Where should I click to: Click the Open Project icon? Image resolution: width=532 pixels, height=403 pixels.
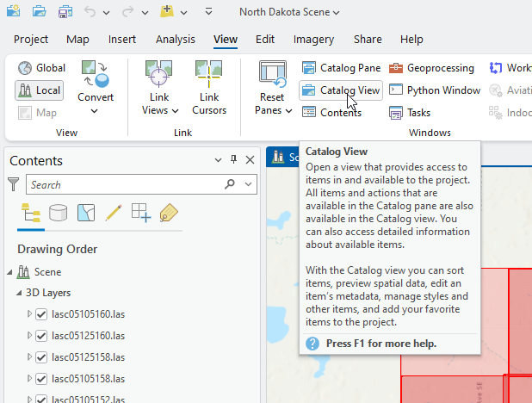coord(40,11)
